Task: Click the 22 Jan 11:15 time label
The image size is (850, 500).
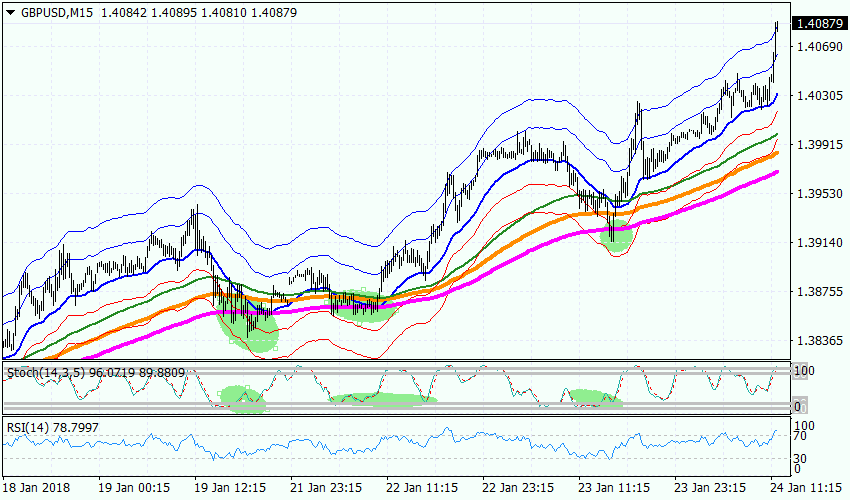Action: coord(422,488)
